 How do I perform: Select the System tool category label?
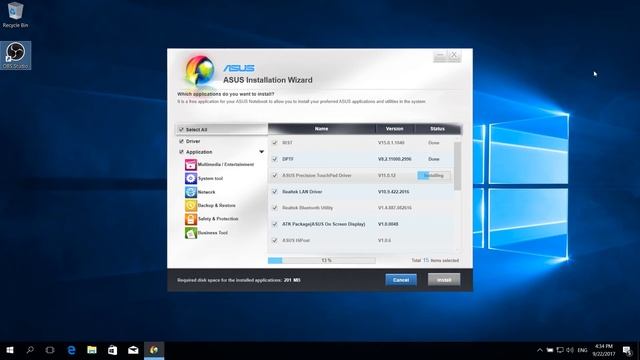point(210,178)
